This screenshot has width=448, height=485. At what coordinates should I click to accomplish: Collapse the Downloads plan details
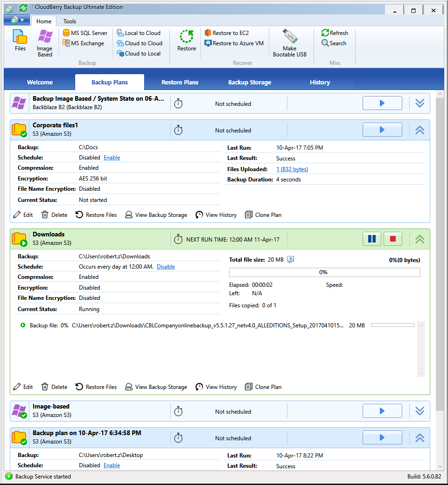click(420, 239)
